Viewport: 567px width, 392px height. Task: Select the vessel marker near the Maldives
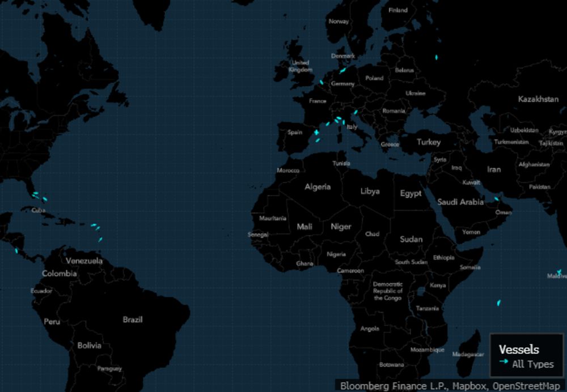[559, 272]
